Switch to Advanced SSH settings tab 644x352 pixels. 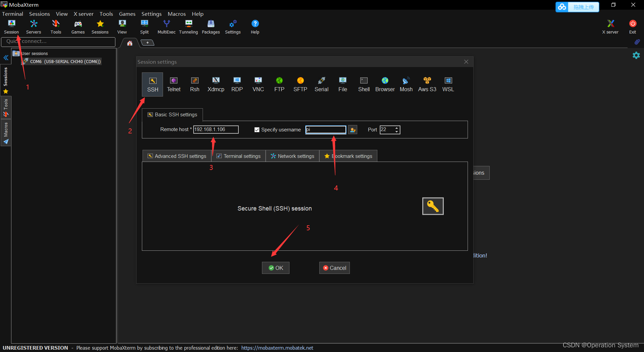click(x=177, y=156)
